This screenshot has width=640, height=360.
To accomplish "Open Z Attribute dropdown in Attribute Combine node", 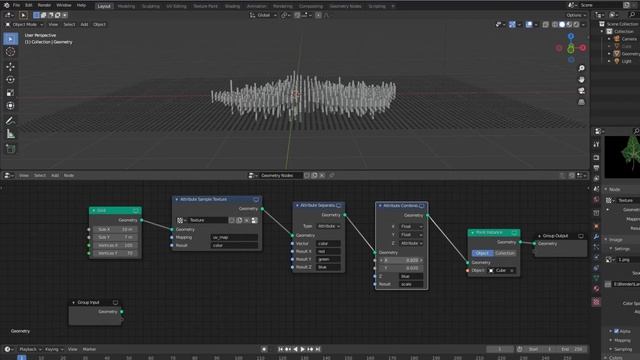I will coord(411,243).
